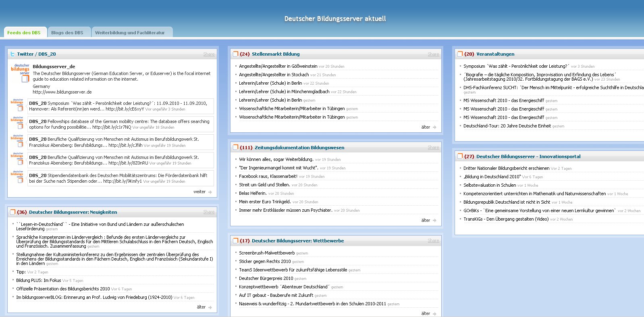
Task: Click the Stellenmarkt Bildung feed icon
Action: (235, 54)
